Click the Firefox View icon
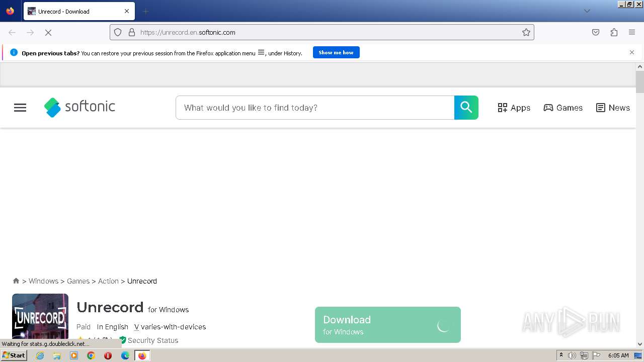Viewport: 644px width, 362px height. click(x=10, y=11)
